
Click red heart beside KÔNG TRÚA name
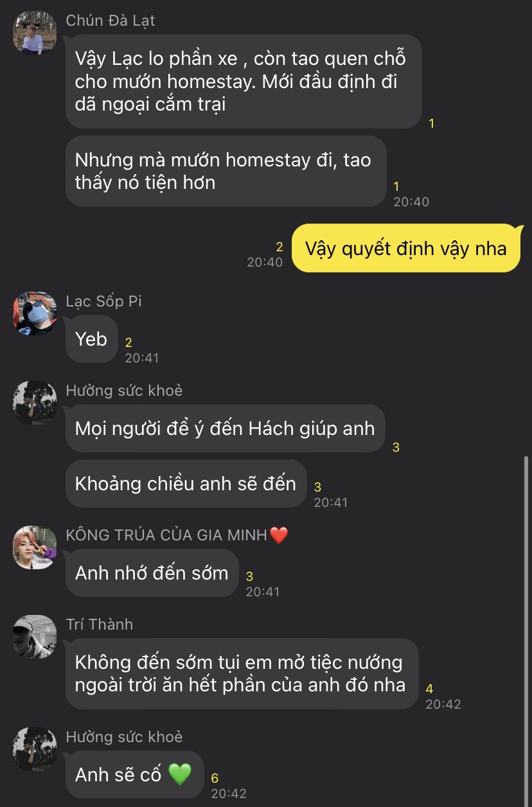(279, 535)
